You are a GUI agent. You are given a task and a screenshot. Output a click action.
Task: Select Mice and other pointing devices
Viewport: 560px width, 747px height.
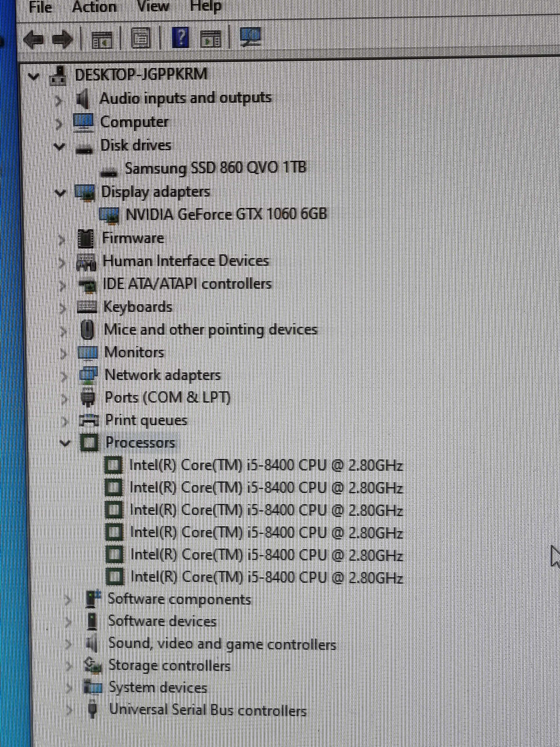(x=211, y=330)
